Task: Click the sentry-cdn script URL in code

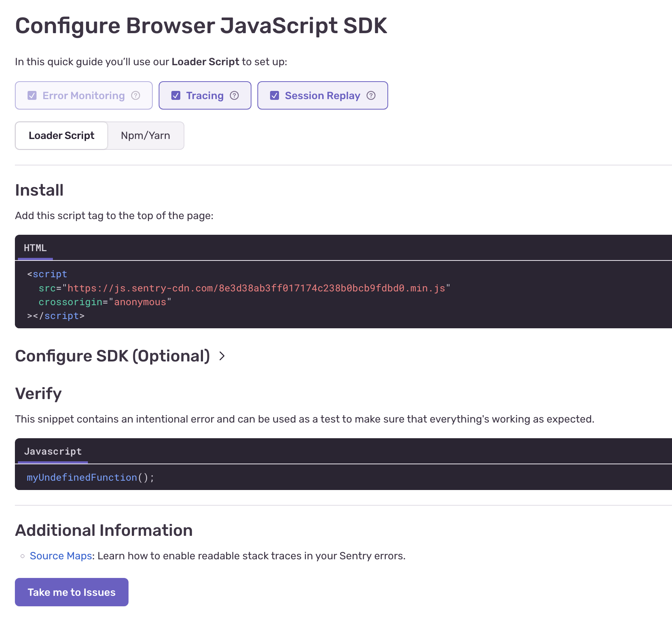Action: 256,288
